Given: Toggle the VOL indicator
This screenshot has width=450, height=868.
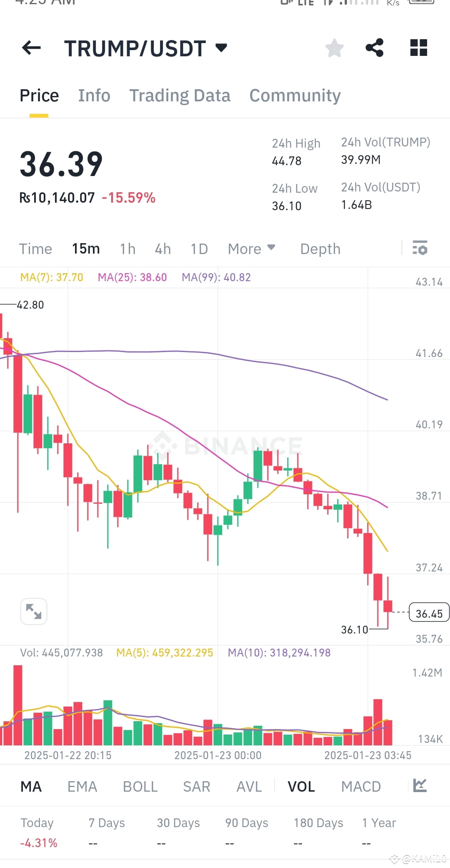Looking at the screenshot, I should (x=301, y=786).
